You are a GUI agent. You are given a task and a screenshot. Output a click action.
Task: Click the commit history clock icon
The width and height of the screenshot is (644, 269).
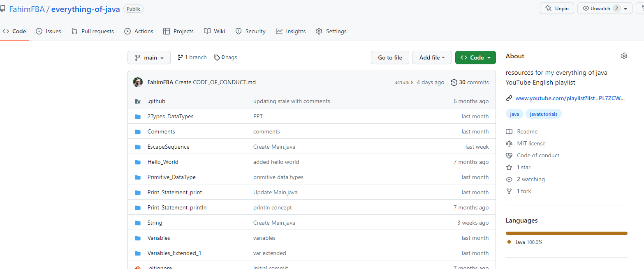(x=454, y=82)
